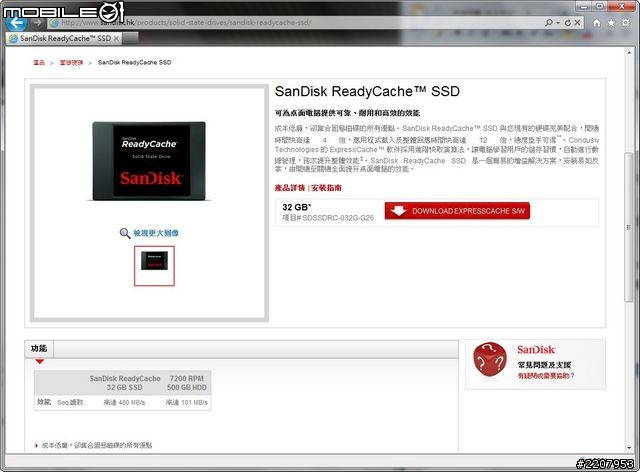
Task: Open the second red breadcrumb category link
Action: [x=71, y=62]
